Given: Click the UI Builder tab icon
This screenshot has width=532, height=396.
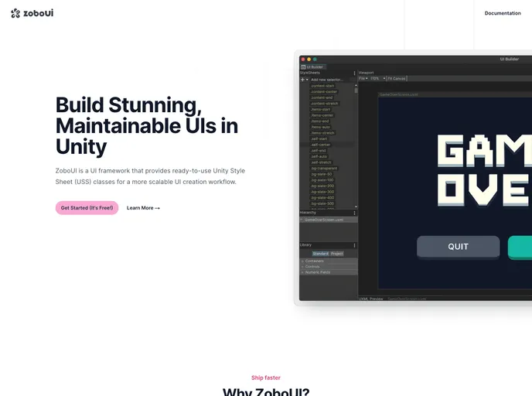Looking at the screenshot, I should tap(304, 67).
